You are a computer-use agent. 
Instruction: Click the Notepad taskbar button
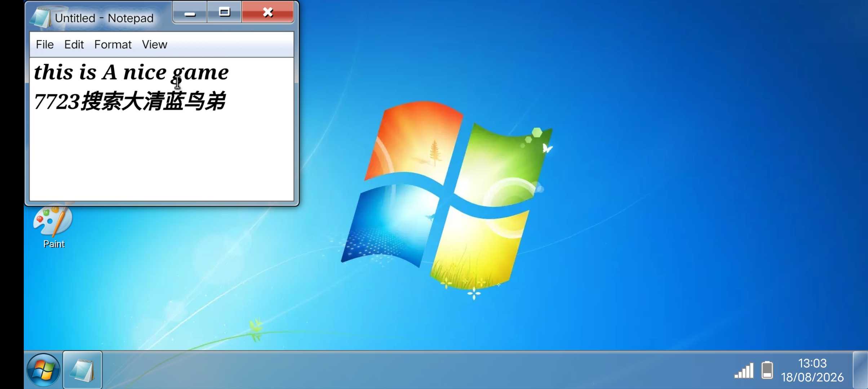(x=83, y=370)
